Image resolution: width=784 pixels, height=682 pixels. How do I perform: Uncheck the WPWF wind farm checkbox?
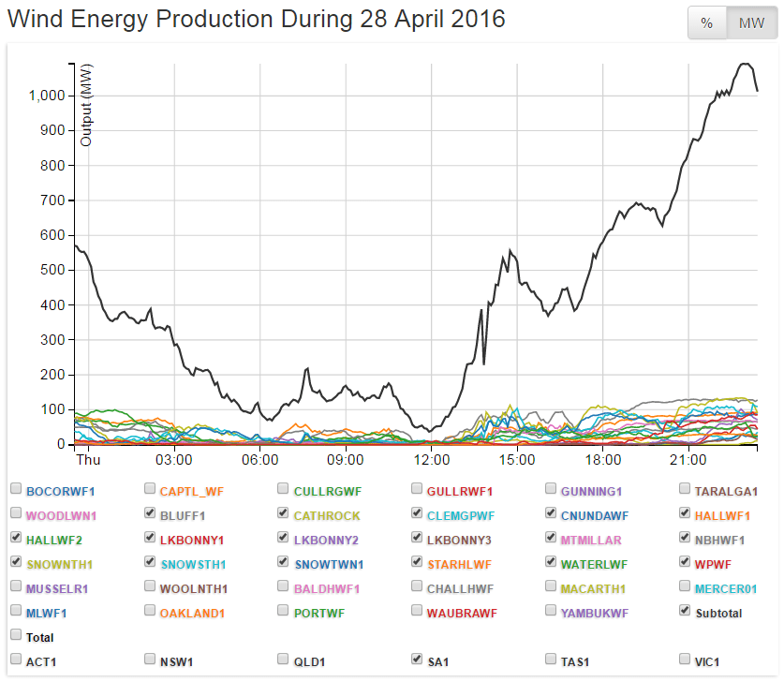click(x=686, y=562)
